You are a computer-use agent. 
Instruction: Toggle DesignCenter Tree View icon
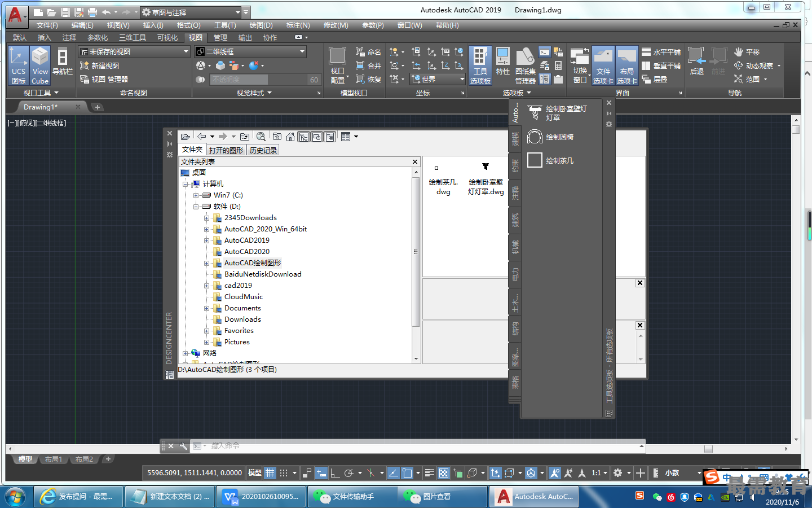304,137
